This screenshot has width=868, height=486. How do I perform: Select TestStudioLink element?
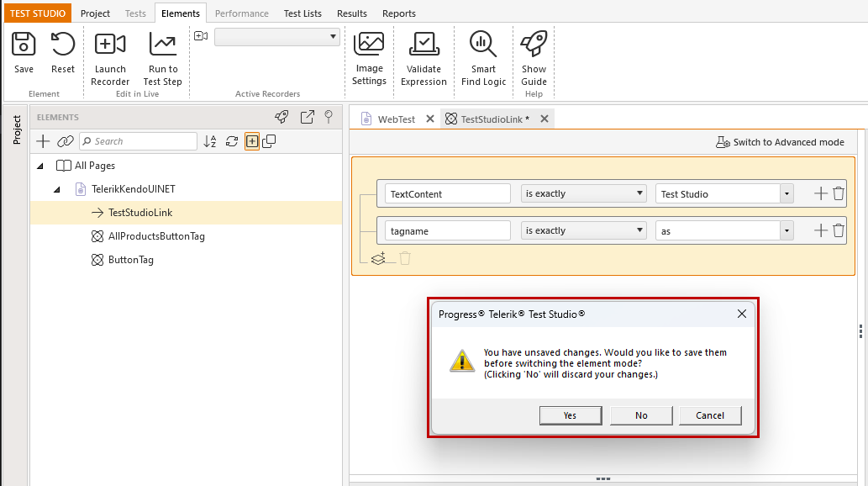[140, 213]
